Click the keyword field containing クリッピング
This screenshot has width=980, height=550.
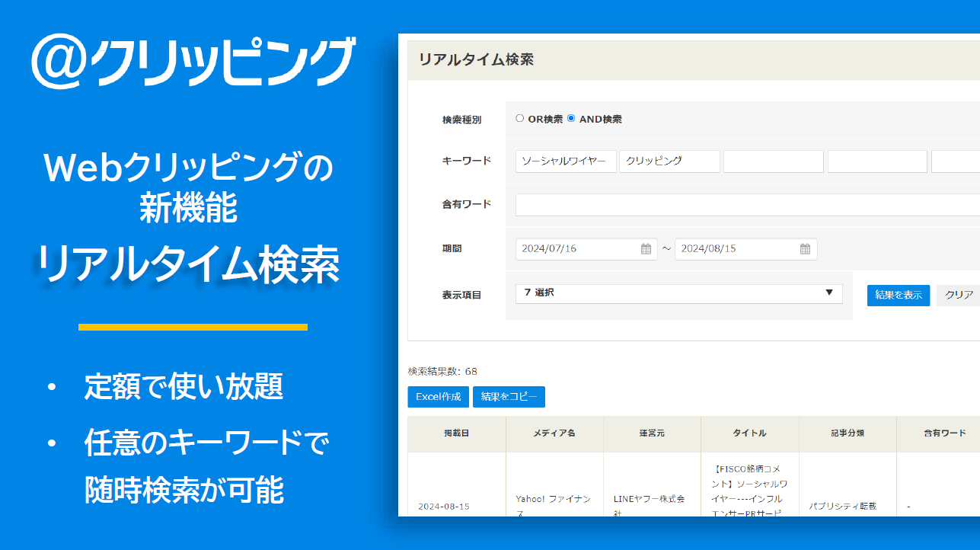coord(669,161)
